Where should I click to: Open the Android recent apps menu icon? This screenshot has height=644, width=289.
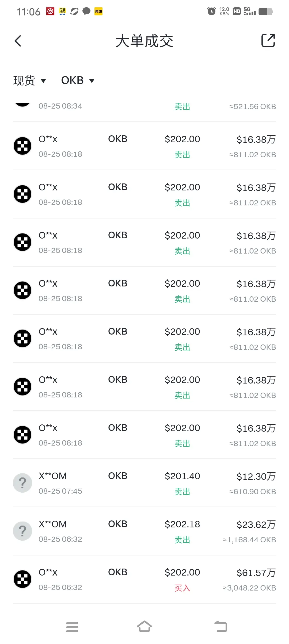pos(72,627)
